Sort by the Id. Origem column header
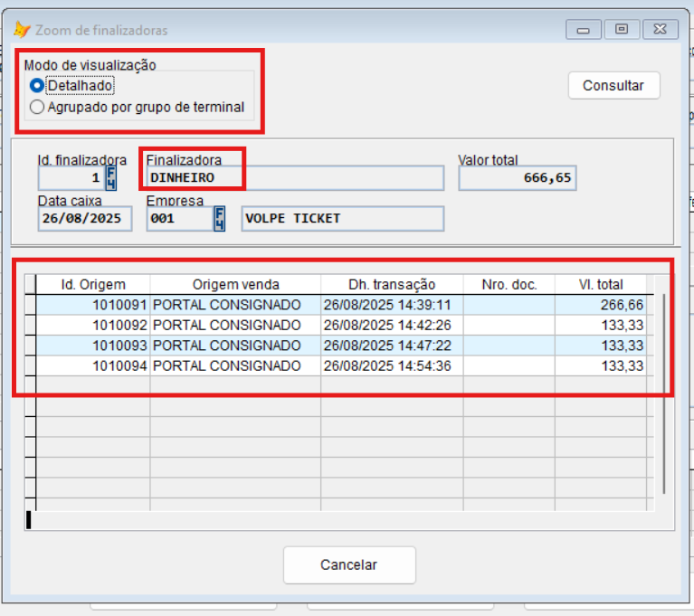The image size is (694, 616). click(93, 284)
